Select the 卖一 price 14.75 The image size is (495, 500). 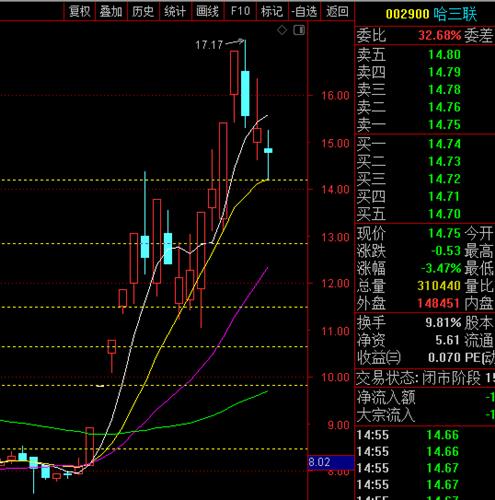pyautogui.click(x=444, y=125)
